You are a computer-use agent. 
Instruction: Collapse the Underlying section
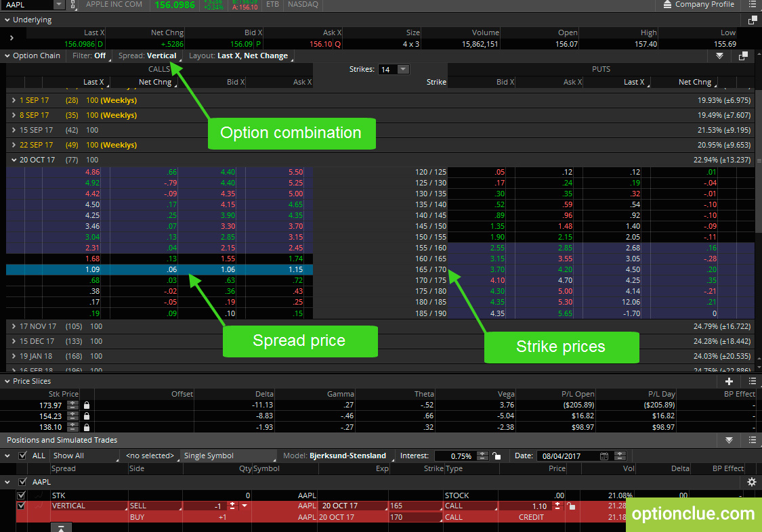(7, 20)
